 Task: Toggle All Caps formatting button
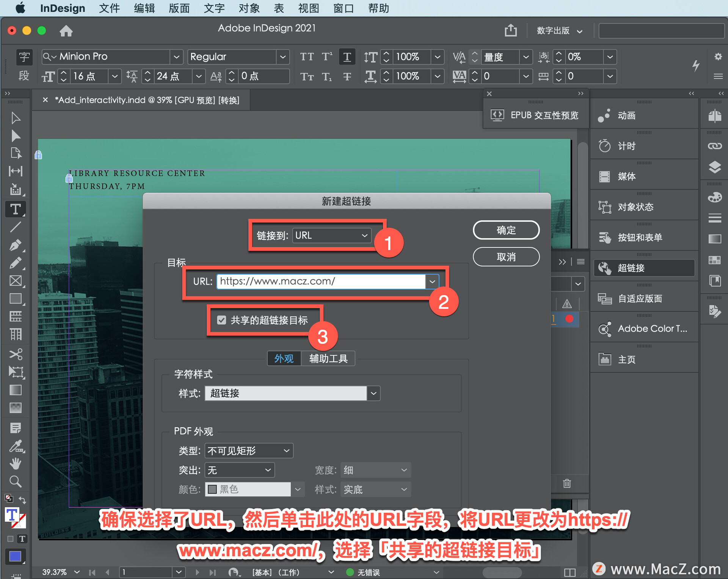307,57
